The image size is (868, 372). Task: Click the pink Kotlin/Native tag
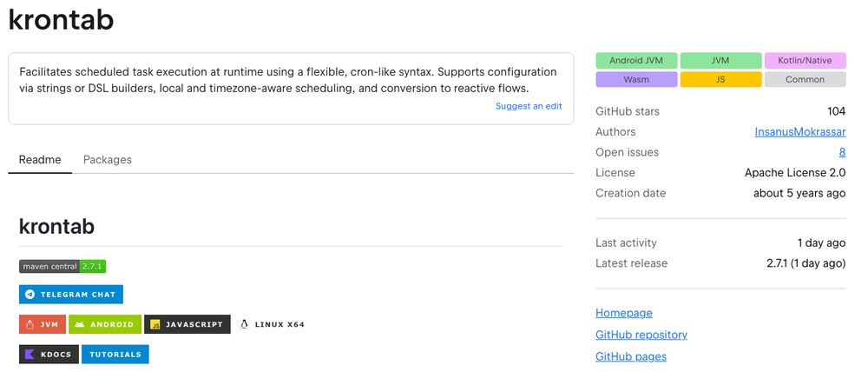pos(805,61)
